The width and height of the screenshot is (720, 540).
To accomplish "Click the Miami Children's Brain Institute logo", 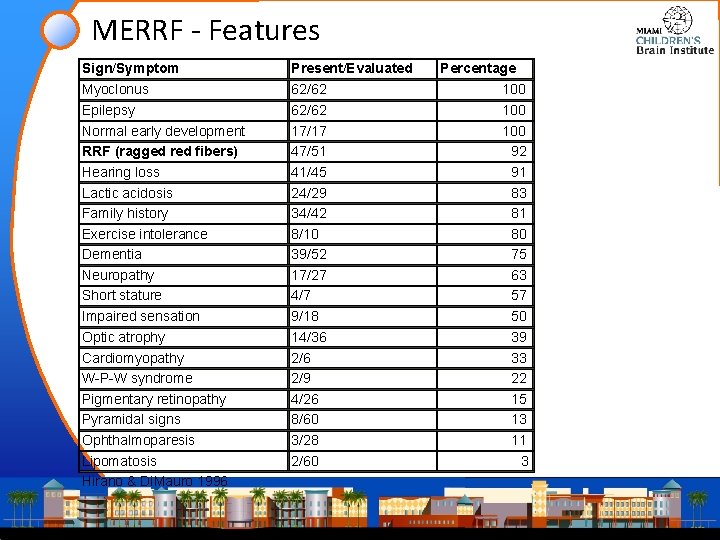I will pos(675,31).
